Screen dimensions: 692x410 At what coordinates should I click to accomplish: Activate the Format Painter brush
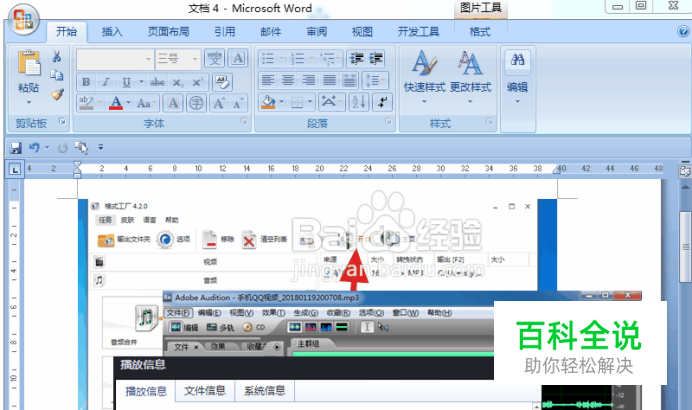pyautogui.click(x=57, y=94)
